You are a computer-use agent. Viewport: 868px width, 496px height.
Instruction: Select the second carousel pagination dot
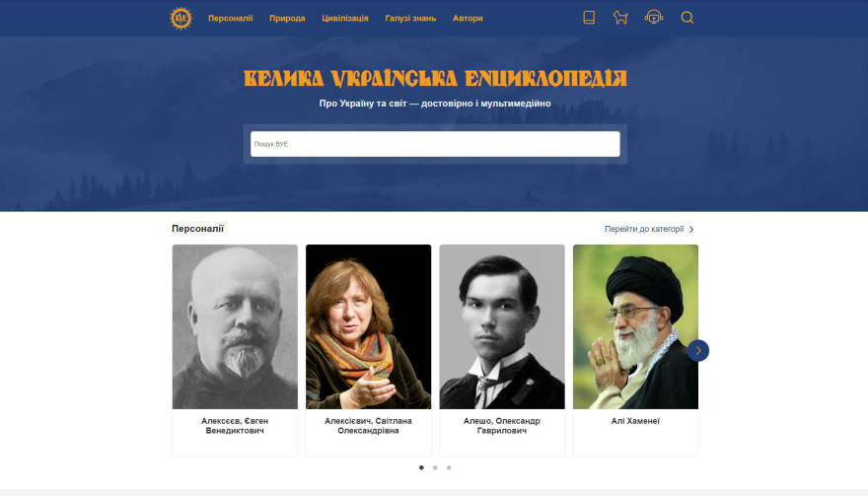click(435, 467)
